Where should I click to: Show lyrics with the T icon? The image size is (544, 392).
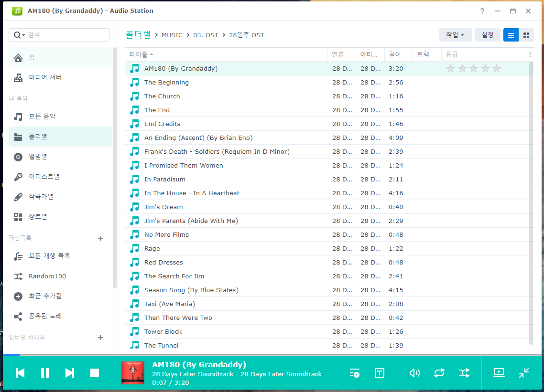click(x=380, y=373)
